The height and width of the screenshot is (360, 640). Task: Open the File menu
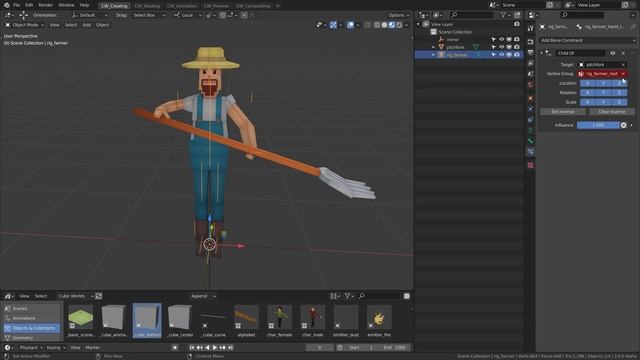click(16, 5)
